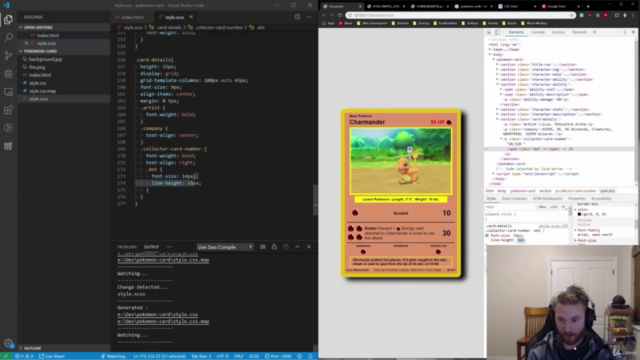This screenshot has width=640, height=360.
Task: Close the DevTools panel
Action: (633, 32)
